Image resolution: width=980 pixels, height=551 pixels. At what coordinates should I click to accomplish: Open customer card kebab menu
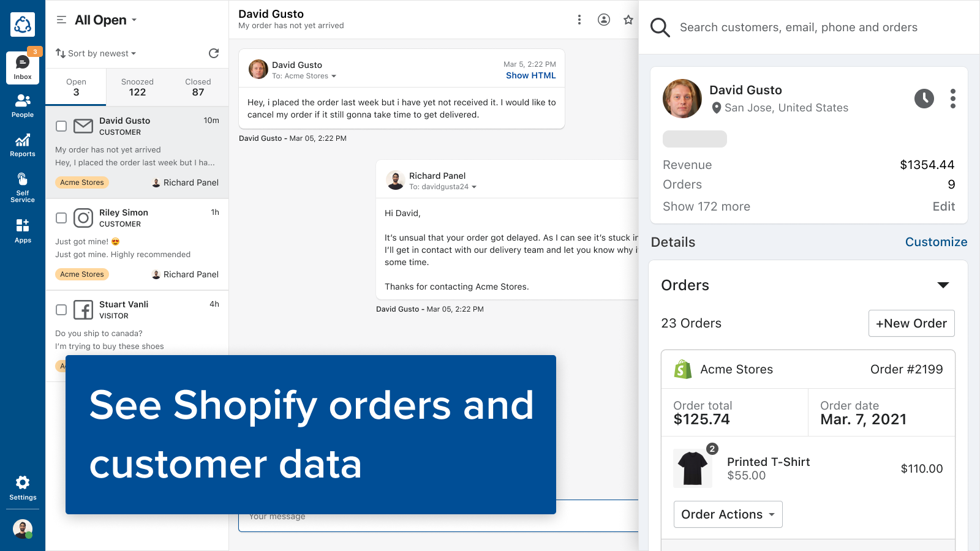click(953, 98)
